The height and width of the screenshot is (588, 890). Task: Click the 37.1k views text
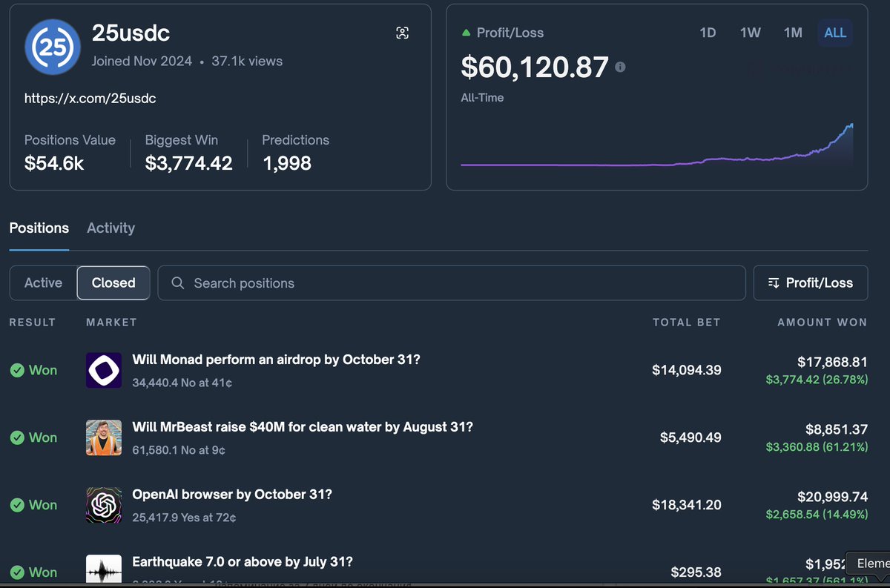click(247, 62)
